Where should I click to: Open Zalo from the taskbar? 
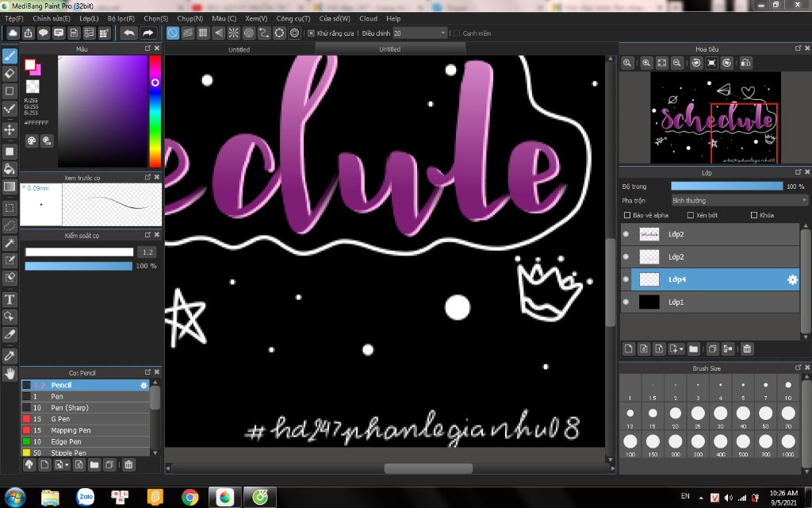tap(86, 497)
